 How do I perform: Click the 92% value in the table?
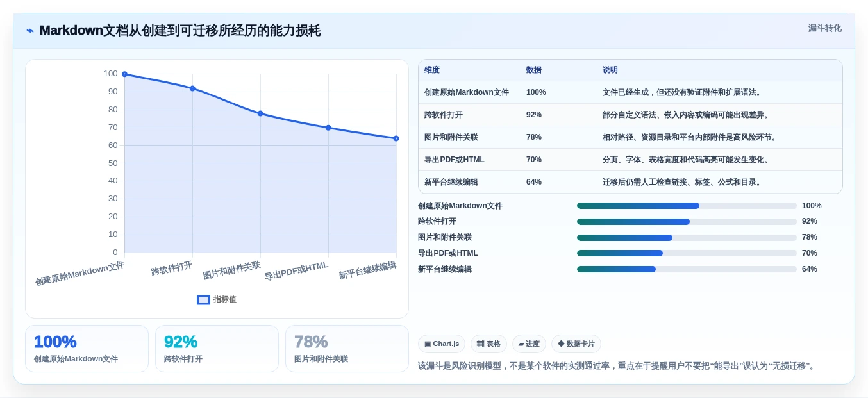click(534, 115)
